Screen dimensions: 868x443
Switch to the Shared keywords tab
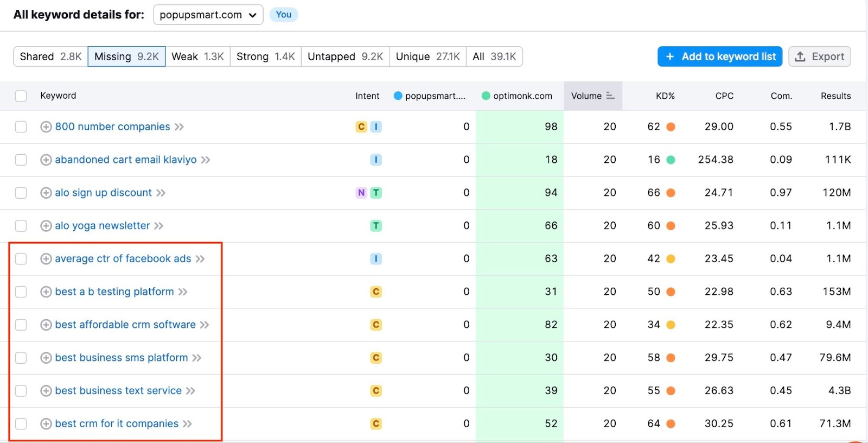pyautogui.click(x=50, y=56)
